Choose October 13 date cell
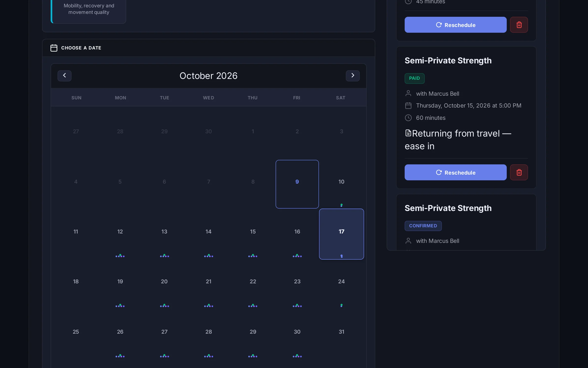The height and width of the screenshot is (368, 588). [164, 234]
